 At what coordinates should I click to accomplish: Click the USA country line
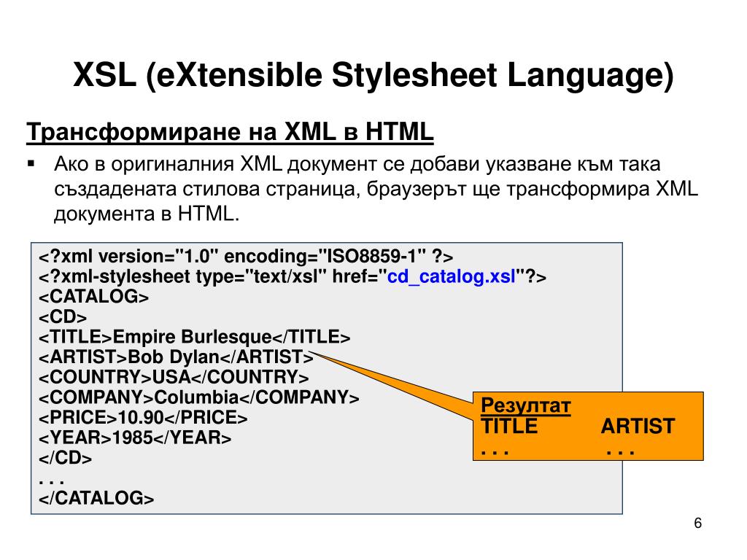[174, 378]
